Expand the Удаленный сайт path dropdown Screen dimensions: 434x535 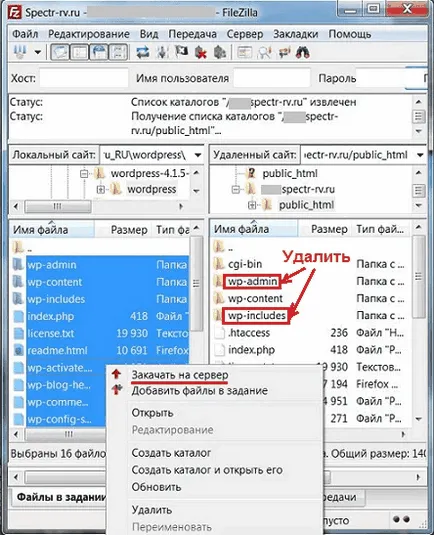click(420, 155)
